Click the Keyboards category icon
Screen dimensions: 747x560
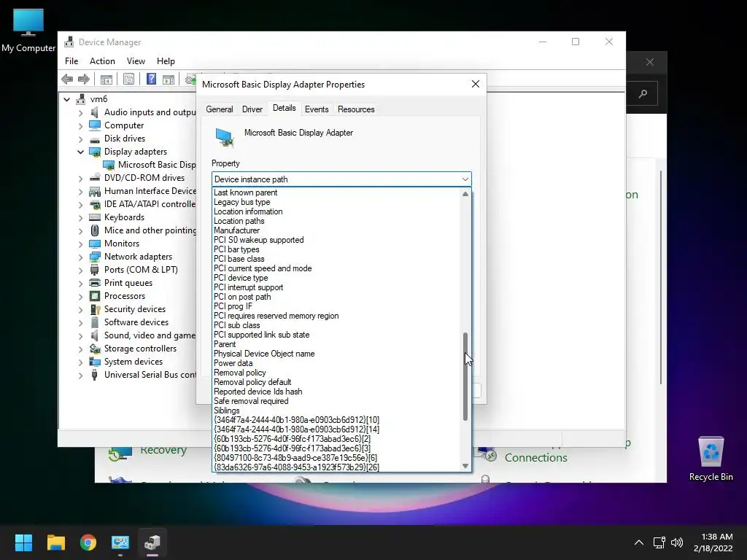click(95, 217)
